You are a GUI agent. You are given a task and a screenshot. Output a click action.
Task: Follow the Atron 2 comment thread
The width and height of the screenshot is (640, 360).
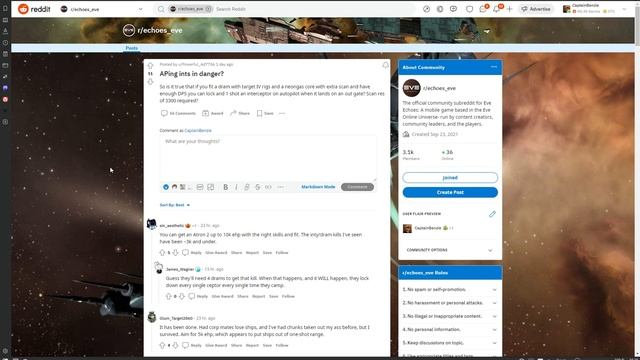[x=282, y=253]
